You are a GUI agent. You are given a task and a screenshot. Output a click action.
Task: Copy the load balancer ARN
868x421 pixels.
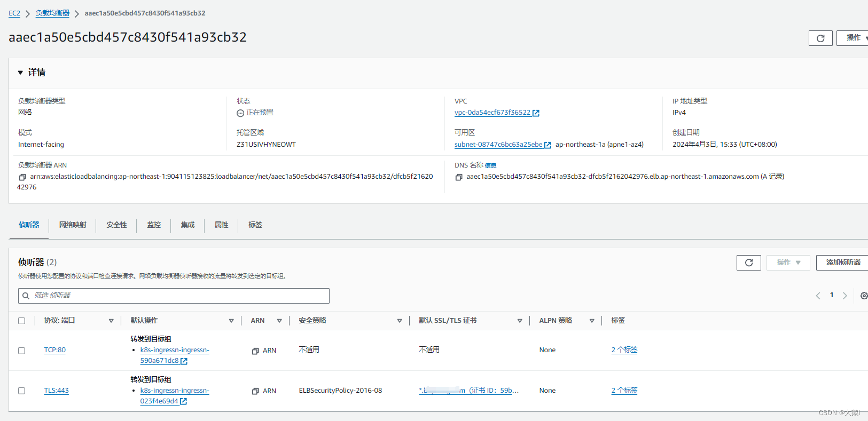point(22,177)
